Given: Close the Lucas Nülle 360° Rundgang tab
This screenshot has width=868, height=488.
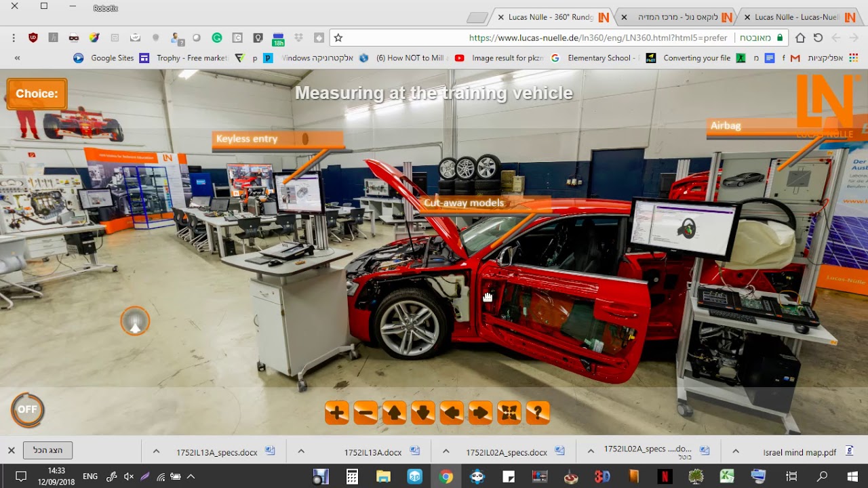Looking at the screenshot, I should [500, 18].
